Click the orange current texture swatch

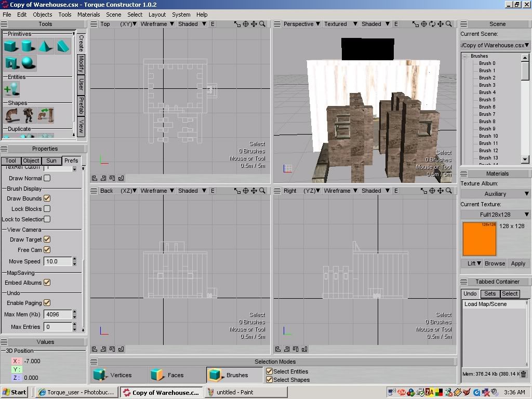tap(479, 239)
